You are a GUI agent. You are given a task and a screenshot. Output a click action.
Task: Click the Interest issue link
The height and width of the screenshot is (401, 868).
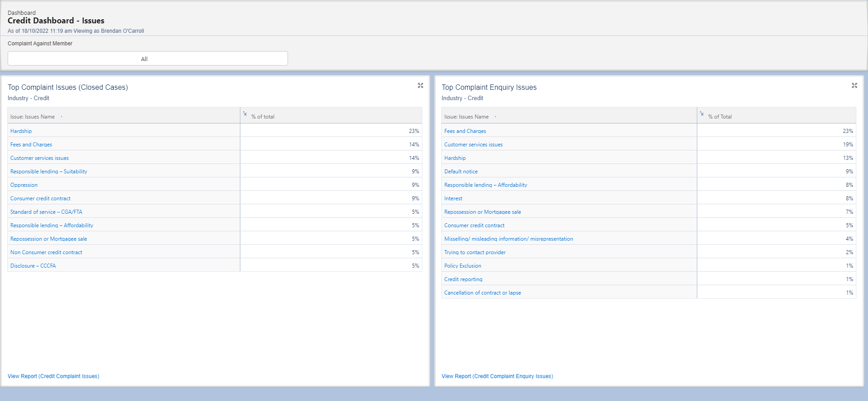point(453,198)
